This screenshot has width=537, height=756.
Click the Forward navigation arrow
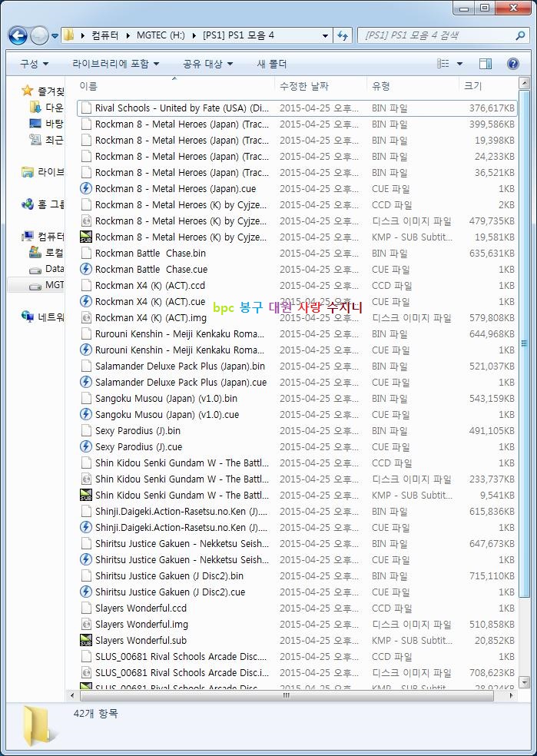[x=39, y=35]
